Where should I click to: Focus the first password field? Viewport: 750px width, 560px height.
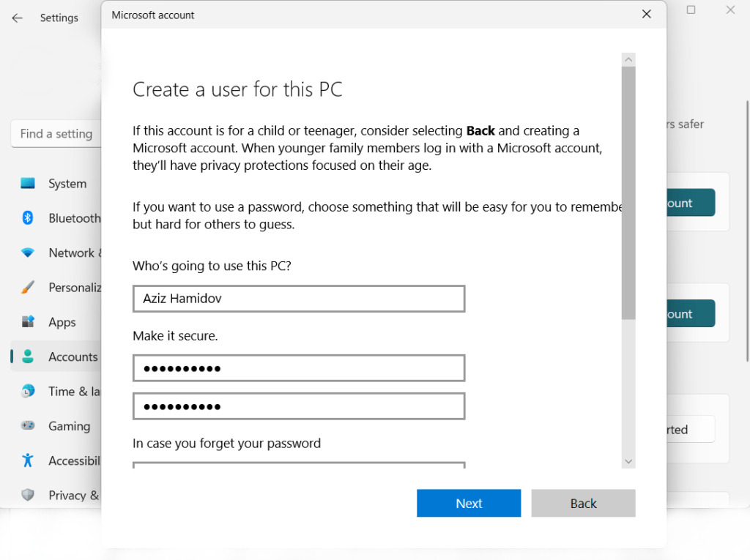[299, 368]
